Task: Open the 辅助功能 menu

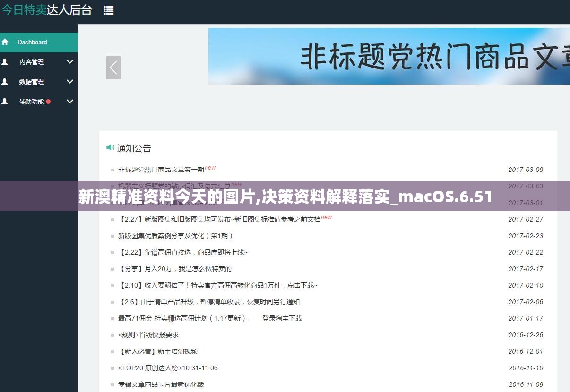Action: coord(39,102)
